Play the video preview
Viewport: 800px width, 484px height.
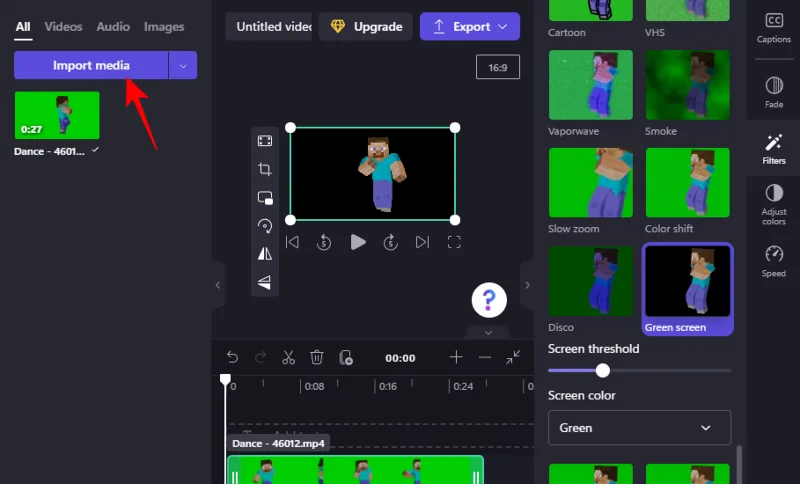click(x=358, y=242)
